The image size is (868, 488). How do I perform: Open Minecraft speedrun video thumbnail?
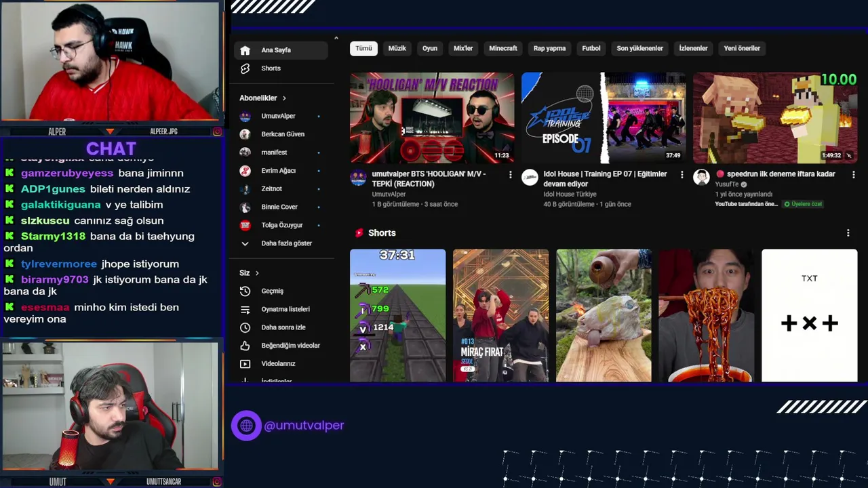(x=775, y=118)
